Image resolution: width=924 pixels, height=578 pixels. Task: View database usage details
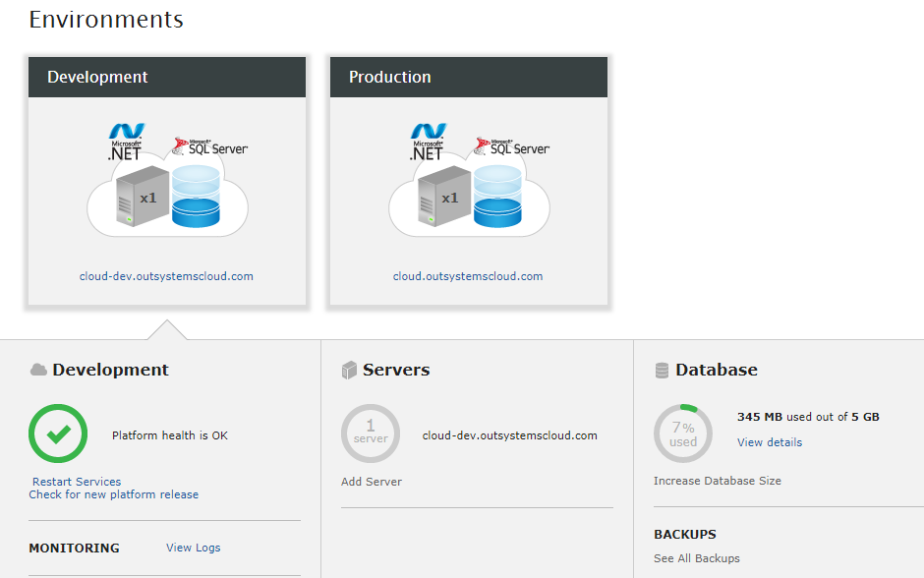[x=769, y=442]
